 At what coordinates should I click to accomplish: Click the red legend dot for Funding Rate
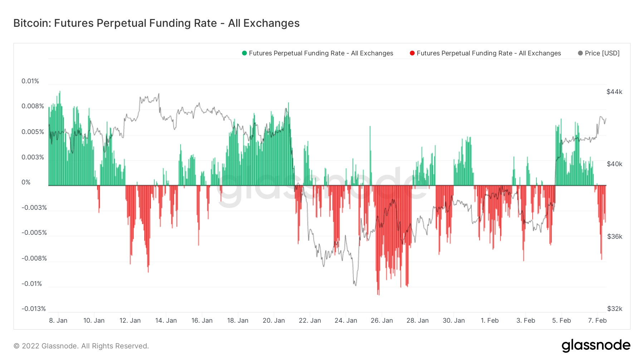tap(412, 53)
